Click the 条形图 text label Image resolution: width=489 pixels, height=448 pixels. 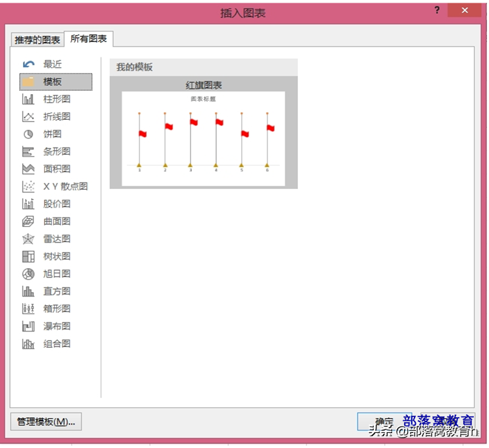pos(57,152)
